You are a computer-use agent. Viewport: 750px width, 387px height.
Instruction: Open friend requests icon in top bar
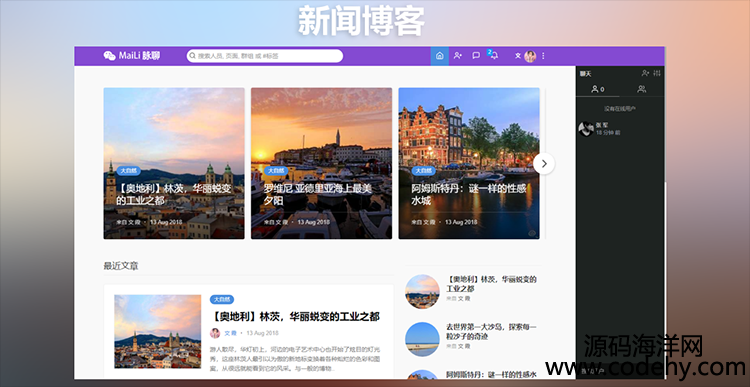458,55
